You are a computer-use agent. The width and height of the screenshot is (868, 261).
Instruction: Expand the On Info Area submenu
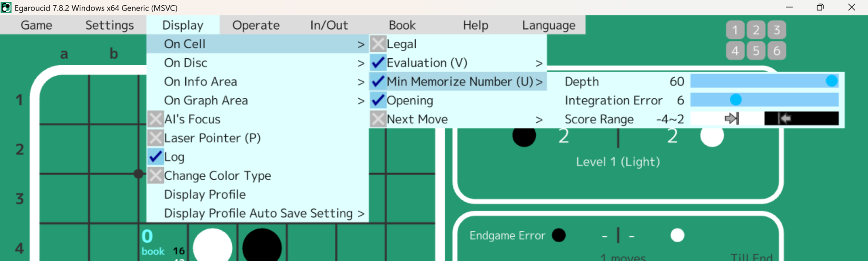coord(257,81)
